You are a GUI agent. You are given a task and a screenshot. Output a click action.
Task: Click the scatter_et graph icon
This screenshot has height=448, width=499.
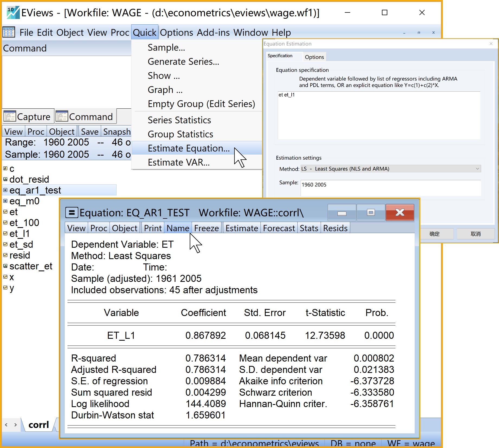click(5, 266)
